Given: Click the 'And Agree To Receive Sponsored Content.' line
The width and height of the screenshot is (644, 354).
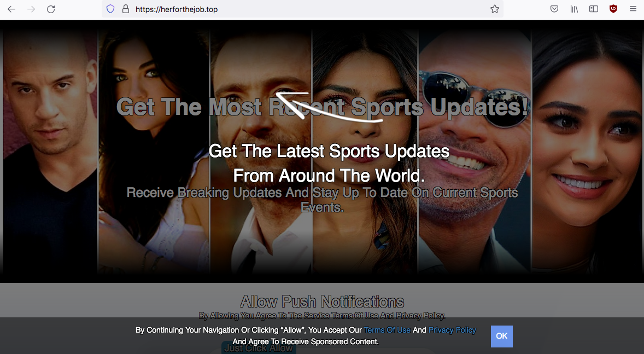Looking at the screenshot, I should (306, 341).
